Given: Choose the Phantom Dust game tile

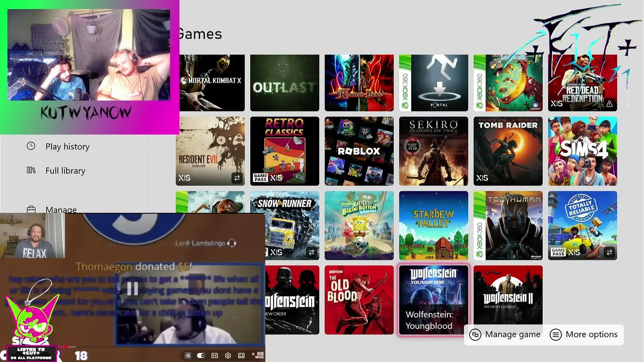Looking at the screenshot, I should 359,83.
